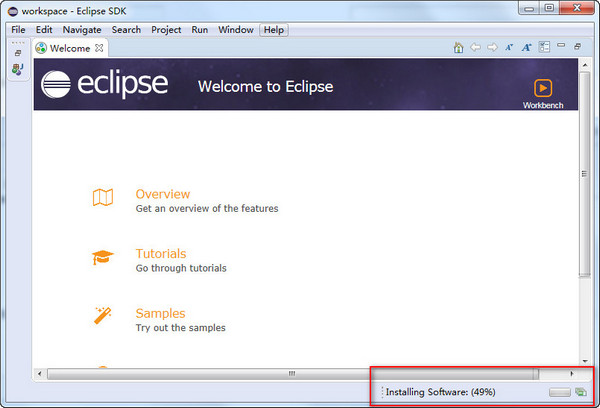Open the Help menu
Viewport: 600px width, 408px height.
[x=274, y=29]
